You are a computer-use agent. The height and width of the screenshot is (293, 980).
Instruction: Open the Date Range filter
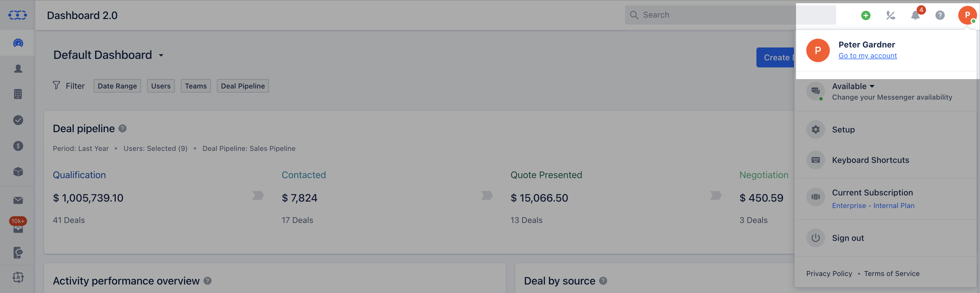(x=117, y=86)
